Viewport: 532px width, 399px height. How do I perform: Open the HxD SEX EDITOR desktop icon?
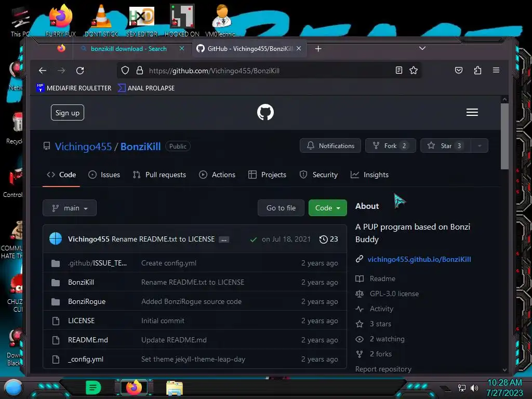click(142, 20)
